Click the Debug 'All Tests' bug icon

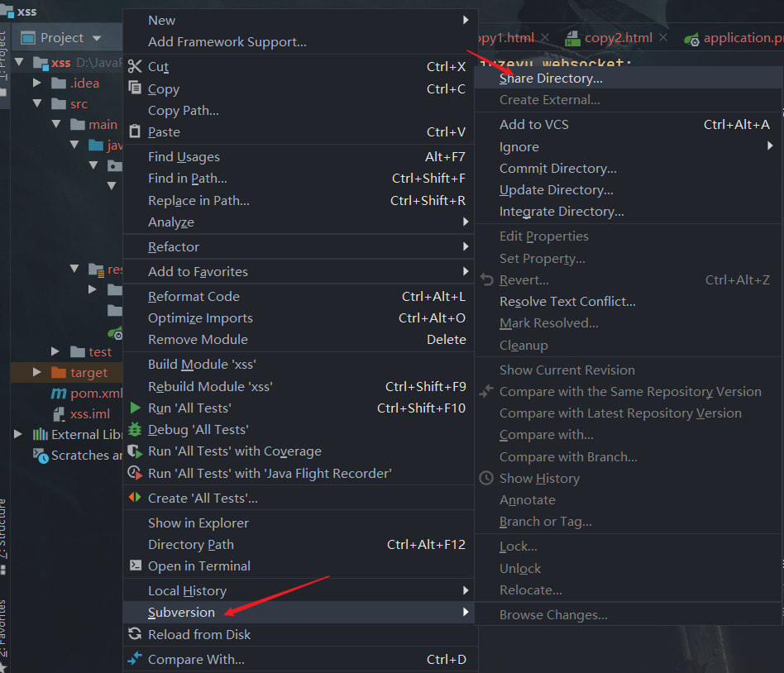click(x=135, y=429)
